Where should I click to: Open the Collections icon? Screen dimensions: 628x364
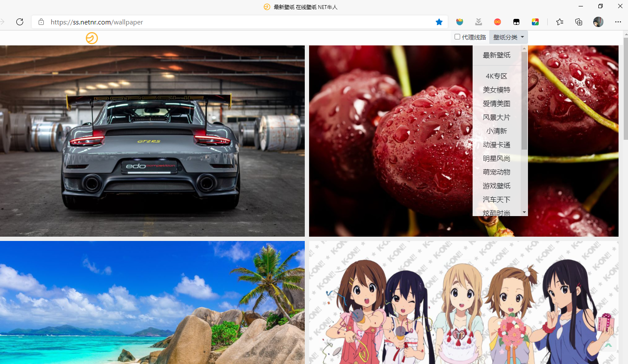(x=579, y=22)
